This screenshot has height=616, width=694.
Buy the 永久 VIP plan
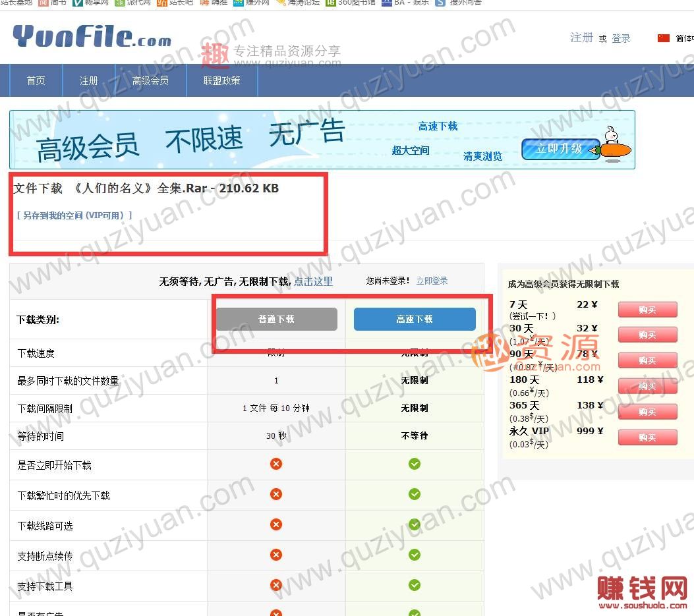click(647, 437)
